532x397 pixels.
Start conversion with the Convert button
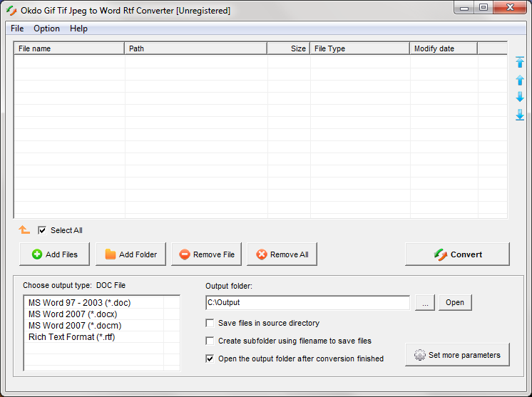pyautogui.click(x=457, y=254)
